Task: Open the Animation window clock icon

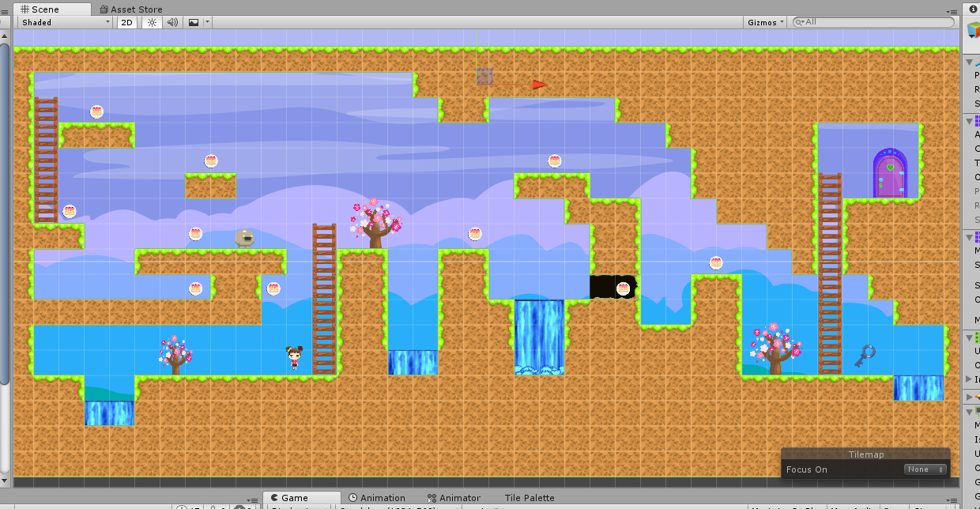Action: [355, 498]
